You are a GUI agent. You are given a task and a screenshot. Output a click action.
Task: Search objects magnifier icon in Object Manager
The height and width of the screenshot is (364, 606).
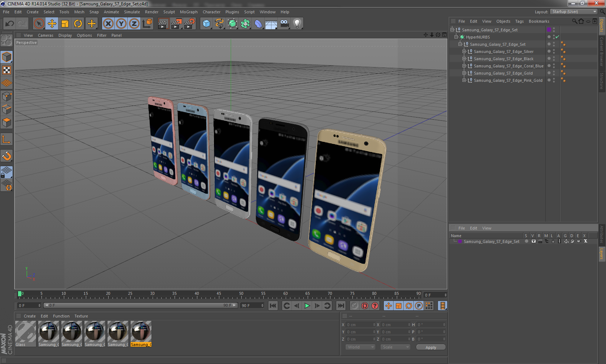click(575, 21)
